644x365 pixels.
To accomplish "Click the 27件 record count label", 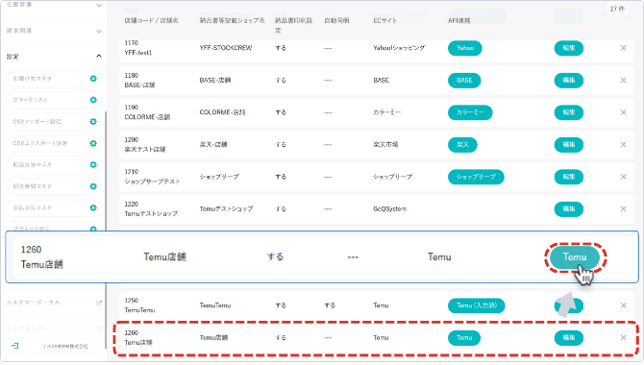I will 617,9.
